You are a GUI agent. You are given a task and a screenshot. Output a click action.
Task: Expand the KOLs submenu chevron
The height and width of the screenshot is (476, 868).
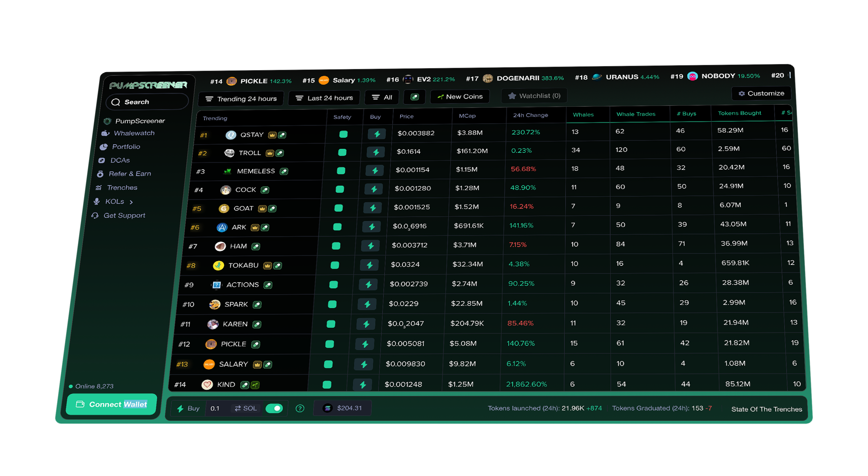131,202
